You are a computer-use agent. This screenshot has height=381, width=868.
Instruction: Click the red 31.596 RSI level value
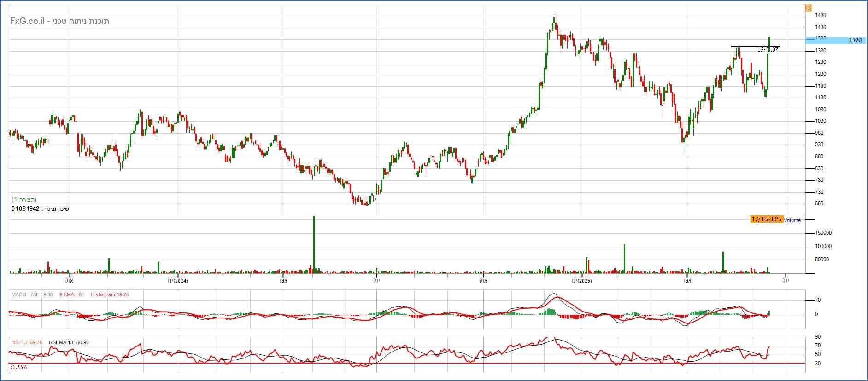[18, 367]
